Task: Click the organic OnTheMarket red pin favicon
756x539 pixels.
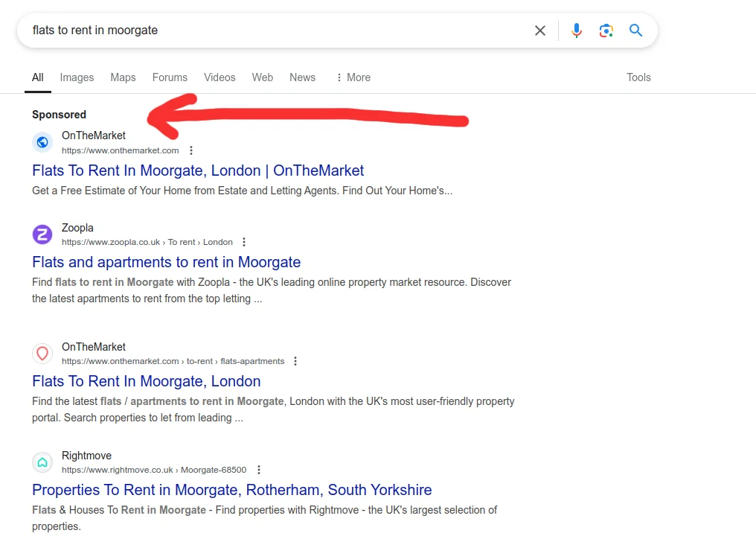Action: 42,354
